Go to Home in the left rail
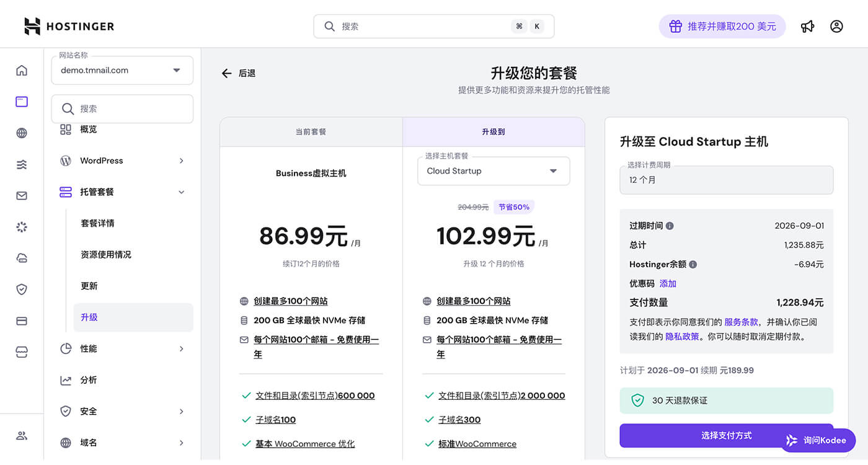Screen dimensions: 868x465 [22, 70]
